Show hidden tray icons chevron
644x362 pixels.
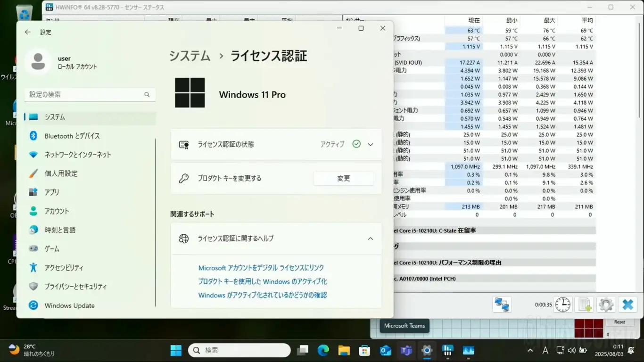tap(530, 350)
